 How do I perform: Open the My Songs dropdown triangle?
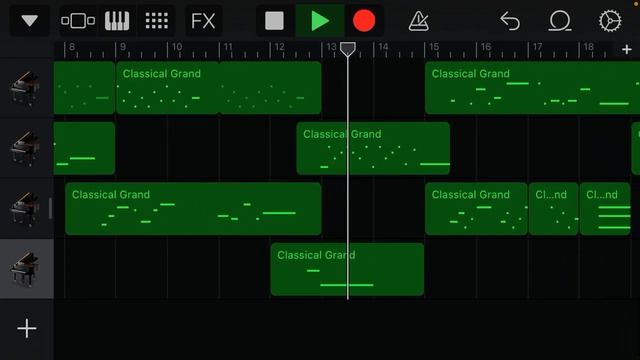(29, 20)
